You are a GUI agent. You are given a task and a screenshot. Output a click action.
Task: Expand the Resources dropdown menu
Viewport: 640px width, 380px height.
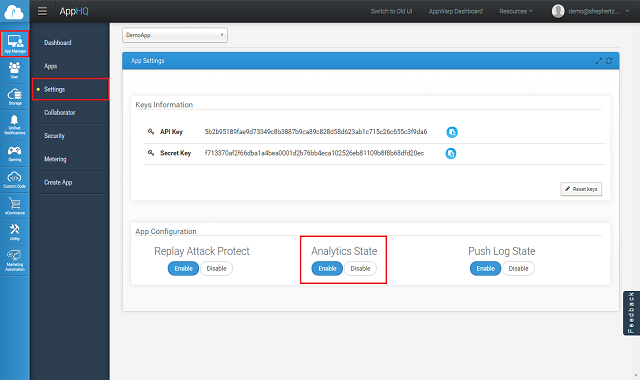[516, 11]
